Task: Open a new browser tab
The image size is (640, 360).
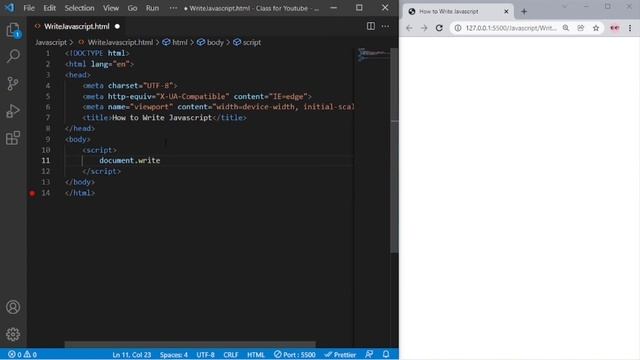Action: (x=524, y=11)
